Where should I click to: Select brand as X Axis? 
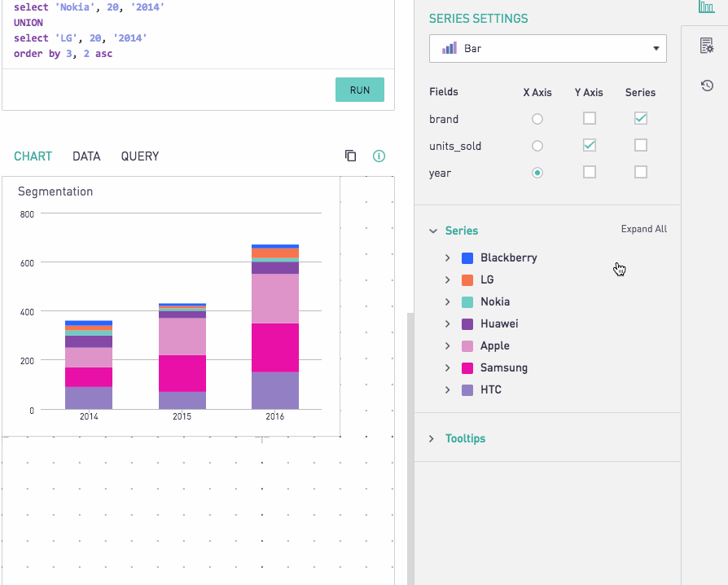click(537, 119)
